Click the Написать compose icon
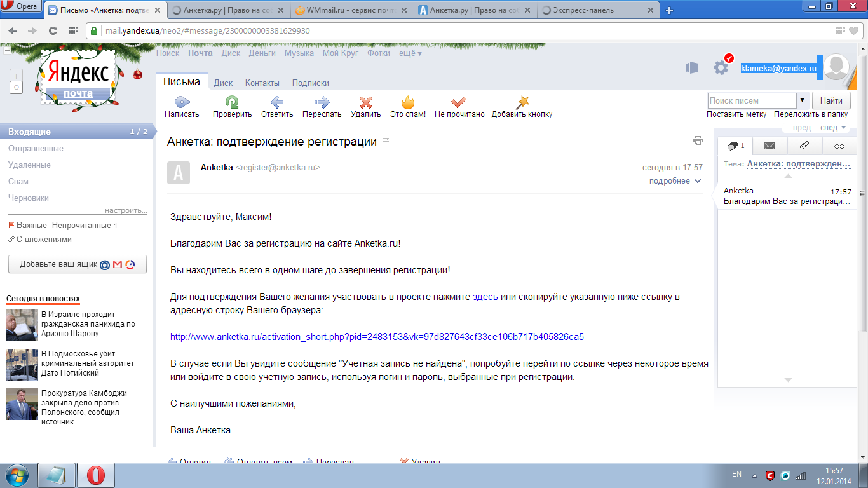The height and width of the screenshot is (488, 868). 182,102
